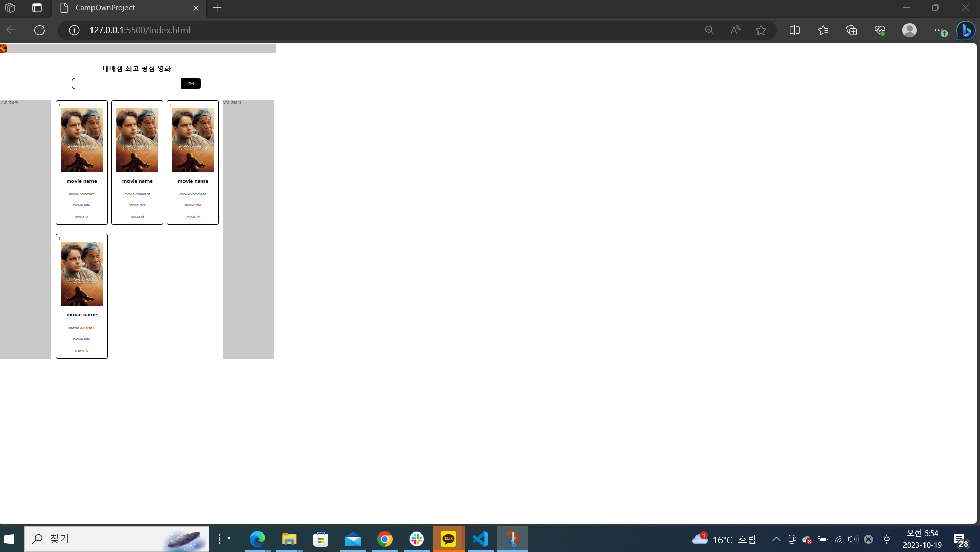
Task: Click the third movie card poster
Action: [193, 140]
